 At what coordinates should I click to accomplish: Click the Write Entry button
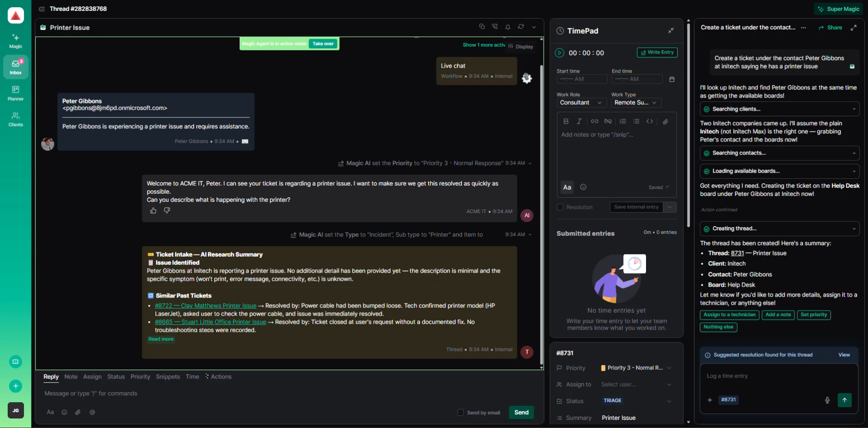[657, 53]
